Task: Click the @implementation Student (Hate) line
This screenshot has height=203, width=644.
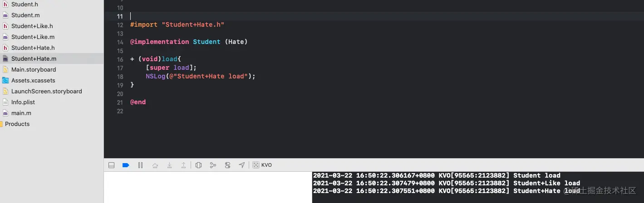Action: coord(189,42)
